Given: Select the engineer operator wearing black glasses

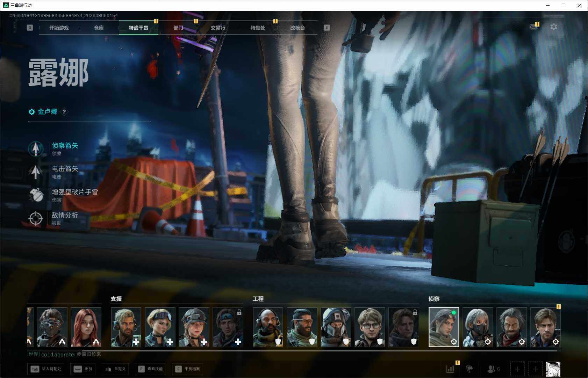Looking at the screenshot, I should [370, 327].
